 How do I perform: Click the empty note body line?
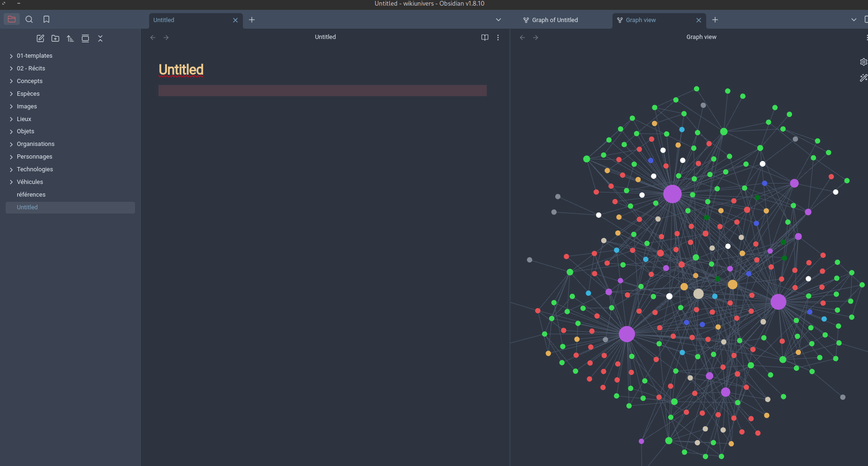pyautogui.click(x=322, y=91)
